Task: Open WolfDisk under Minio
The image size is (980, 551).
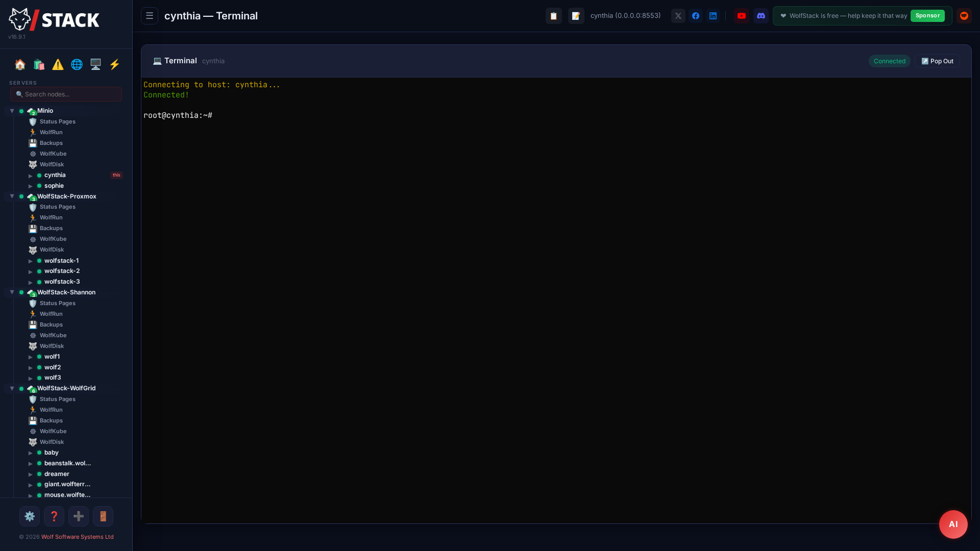Action: (x=52, y=164)
